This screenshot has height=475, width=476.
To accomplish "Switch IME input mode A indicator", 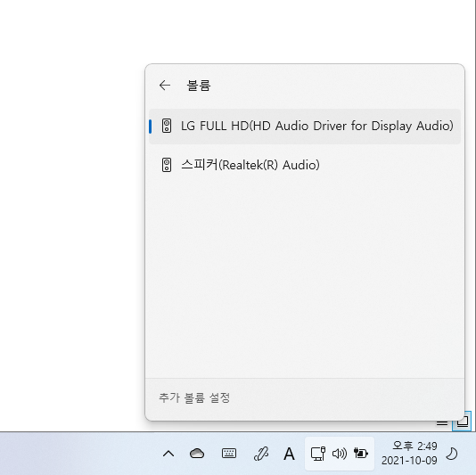I will click(x=289, y=455).
